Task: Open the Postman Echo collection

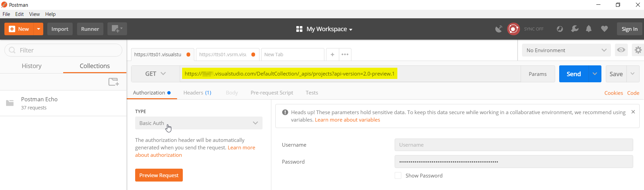Action: pyautogui.click(x=63, y=103)
